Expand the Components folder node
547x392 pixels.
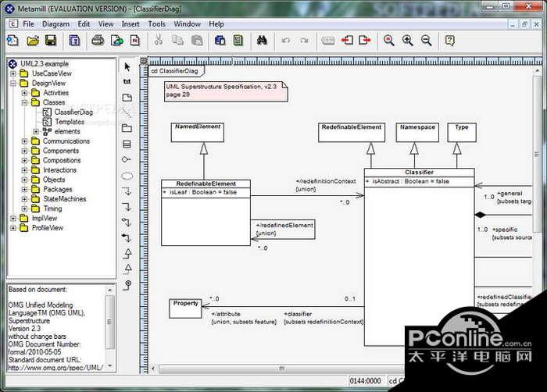(x=24, y=151)
